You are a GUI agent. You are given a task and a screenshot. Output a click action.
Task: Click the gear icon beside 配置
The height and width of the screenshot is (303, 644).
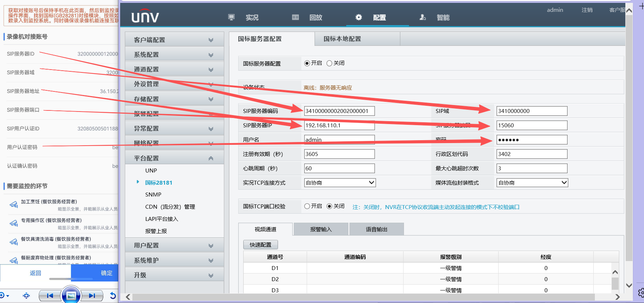coord(358,17)
